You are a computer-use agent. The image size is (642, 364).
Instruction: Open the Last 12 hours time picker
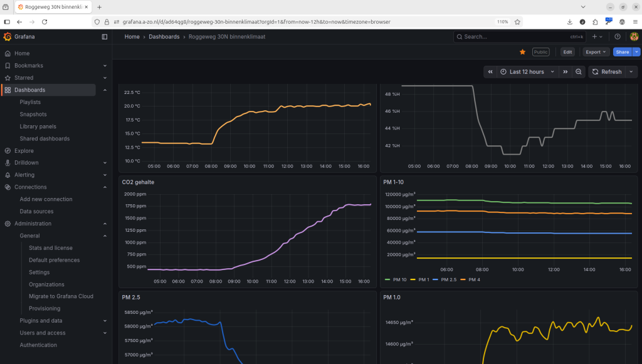pos(527,72)
